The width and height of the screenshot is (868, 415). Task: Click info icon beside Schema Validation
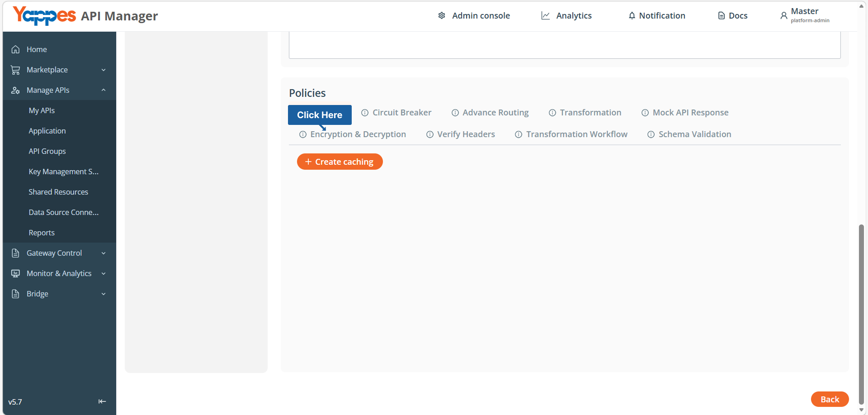coord(651,134)
